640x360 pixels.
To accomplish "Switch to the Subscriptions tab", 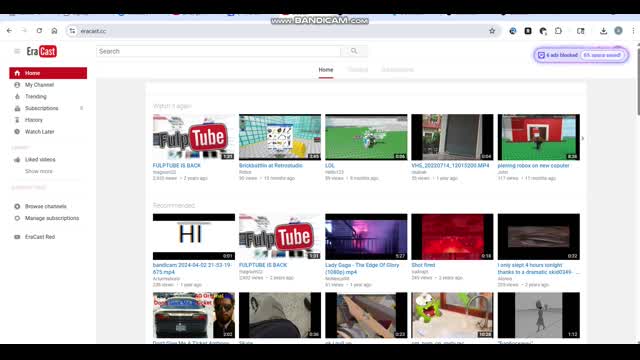I will (x=397, y=70).
